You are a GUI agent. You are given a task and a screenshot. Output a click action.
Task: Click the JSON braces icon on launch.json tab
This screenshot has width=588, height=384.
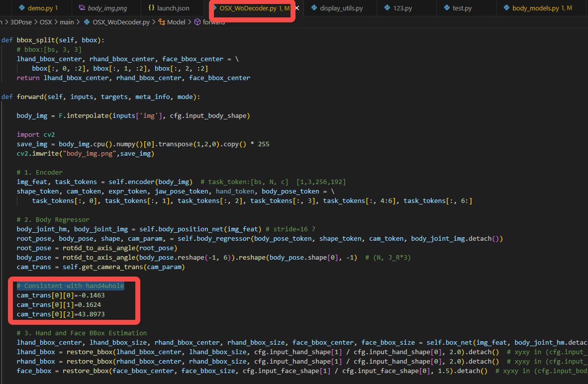click(x=151, y=7)
